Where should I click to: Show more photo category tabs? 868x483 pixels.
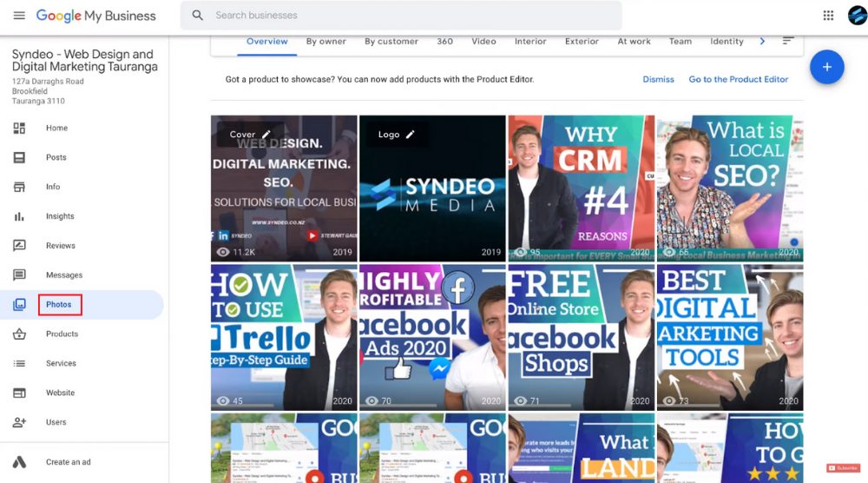click(x=762, y=41)
